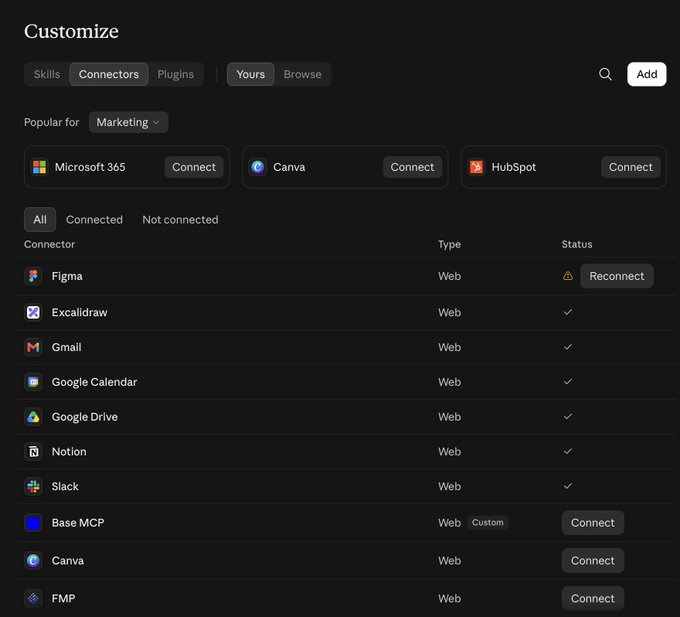Click the Gmail connected checkmark

568,347
